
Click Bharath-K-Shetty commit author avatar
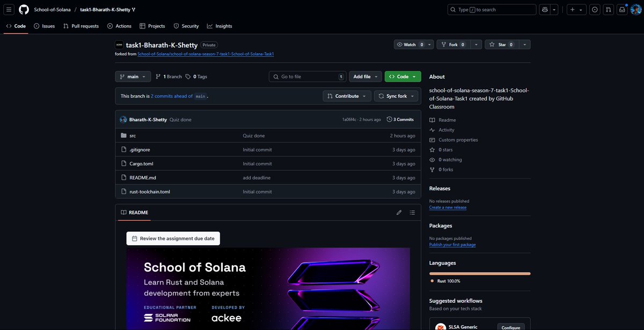(123, 120)
